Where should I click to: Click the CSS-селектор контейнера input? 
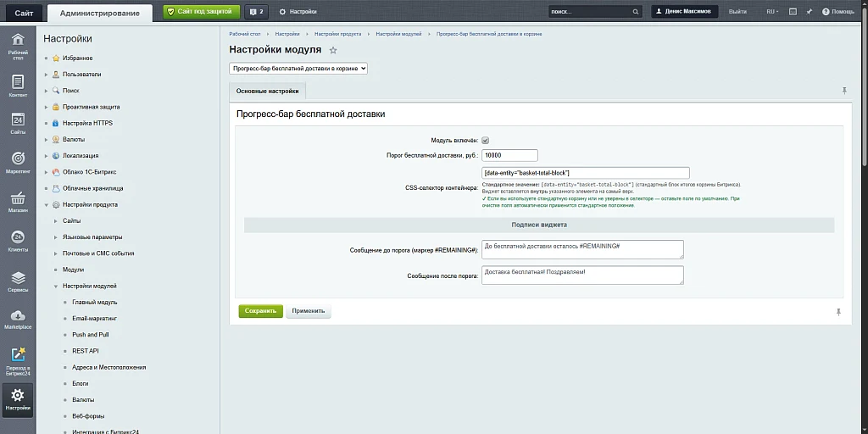tap(586, 173)
